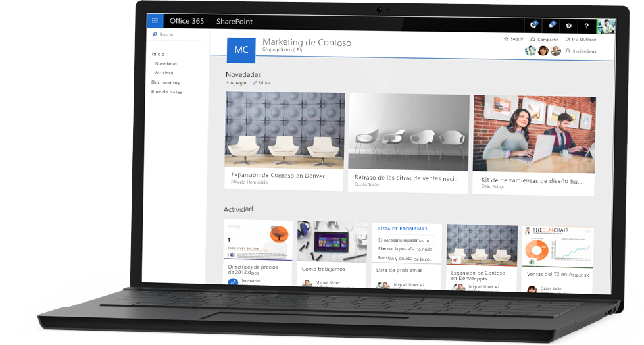
Task: Click the Office 365 brand link
Action: tap(186, 21)
